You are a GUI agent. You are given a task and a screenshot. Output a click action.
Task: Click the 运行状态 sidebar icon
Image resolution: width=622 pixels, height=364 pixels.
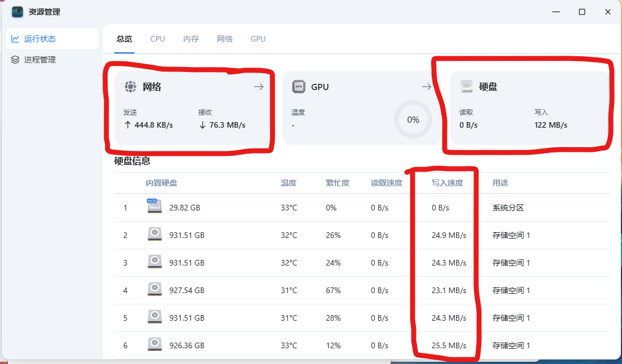14,39
